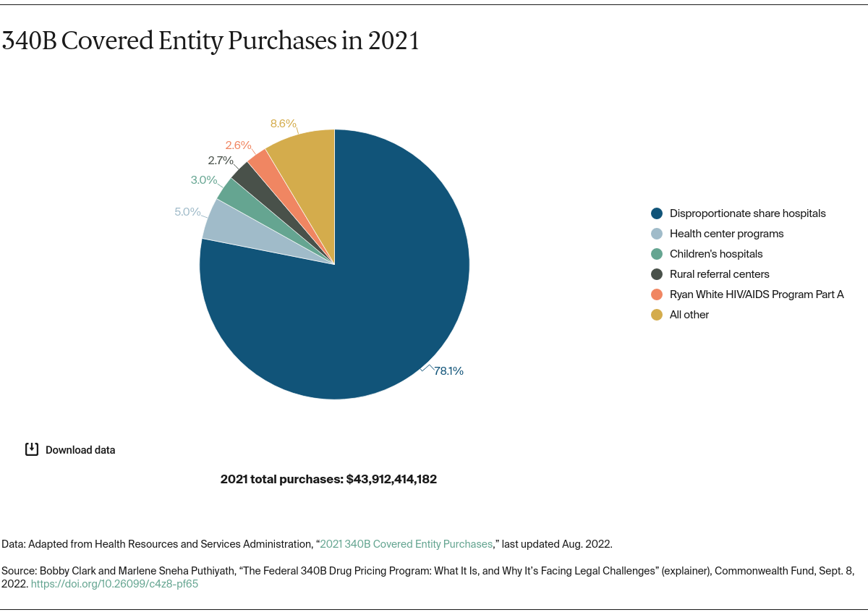Click the download arrow symbol inside the tray icon

31,449
